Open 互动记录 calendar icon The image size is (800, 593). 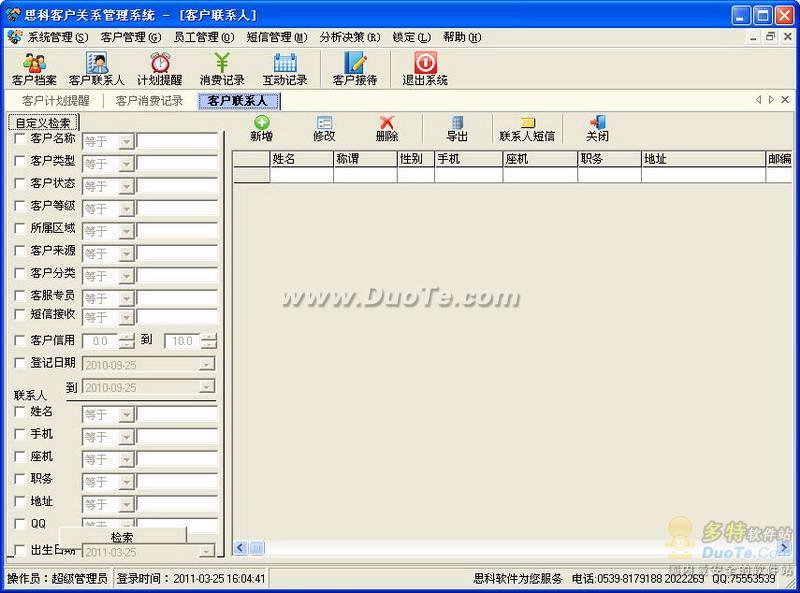(x=284, y=68)
